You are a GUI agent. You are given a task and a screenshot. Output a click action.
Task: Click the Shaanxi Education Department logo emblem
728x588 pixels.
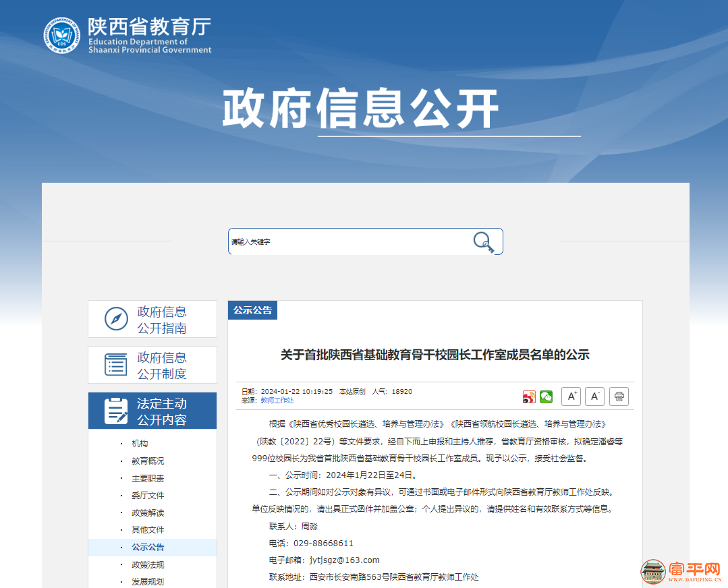pos(62,35)
